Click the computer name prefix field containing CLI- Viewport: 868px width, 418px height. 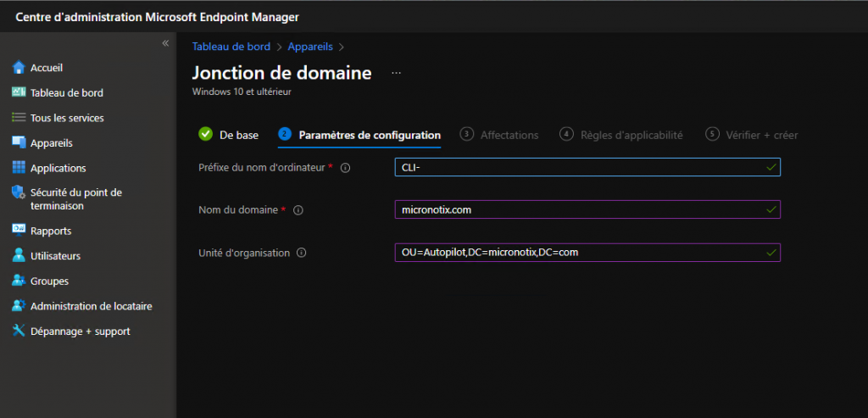point(587,167)
